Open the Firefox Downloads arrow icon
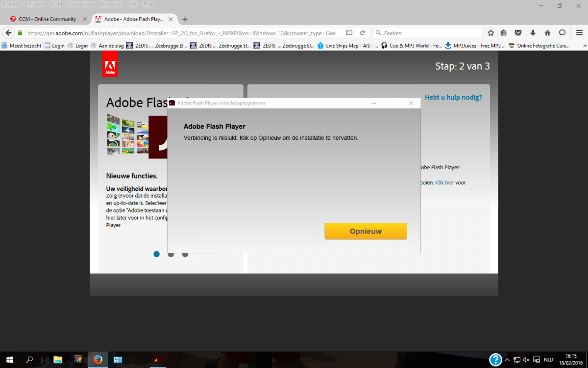588x368 pixels. pyautogui.click(x=533, y=33)
